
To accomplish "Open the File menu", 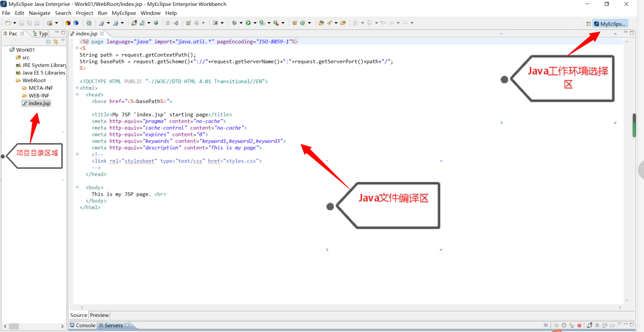I will (x=6, y=13).
